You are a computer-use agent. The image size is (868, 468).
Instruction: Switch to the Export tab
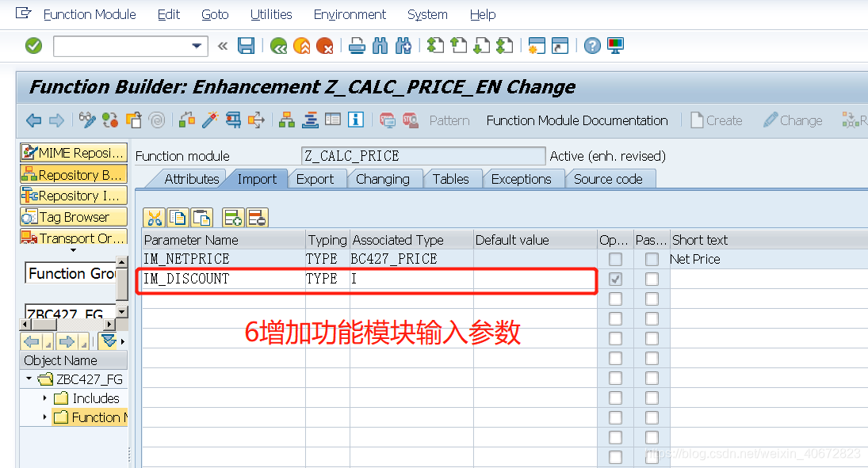point(315,179)
